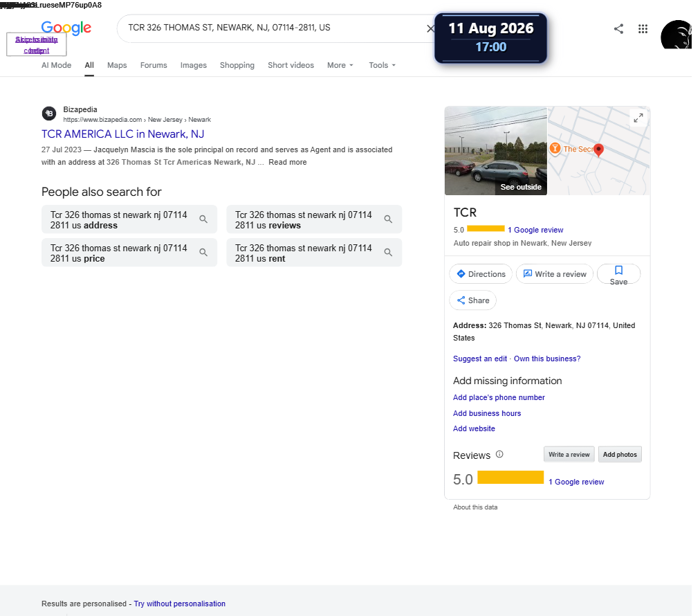Open the More dropdown
The image size is (700, 616).
coord(340,65)
